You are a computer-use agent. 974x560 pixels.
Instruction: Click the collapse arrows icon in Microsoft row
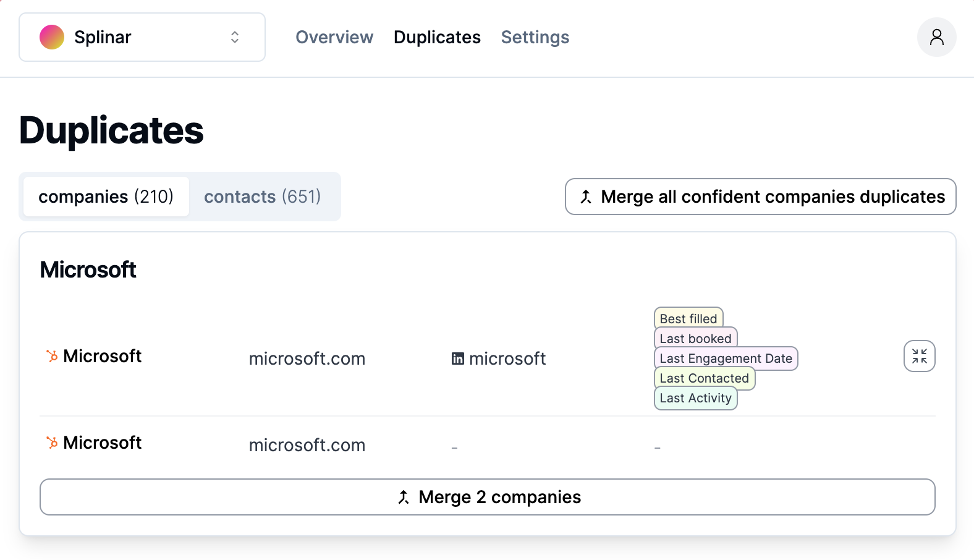[x=919, y=356]
